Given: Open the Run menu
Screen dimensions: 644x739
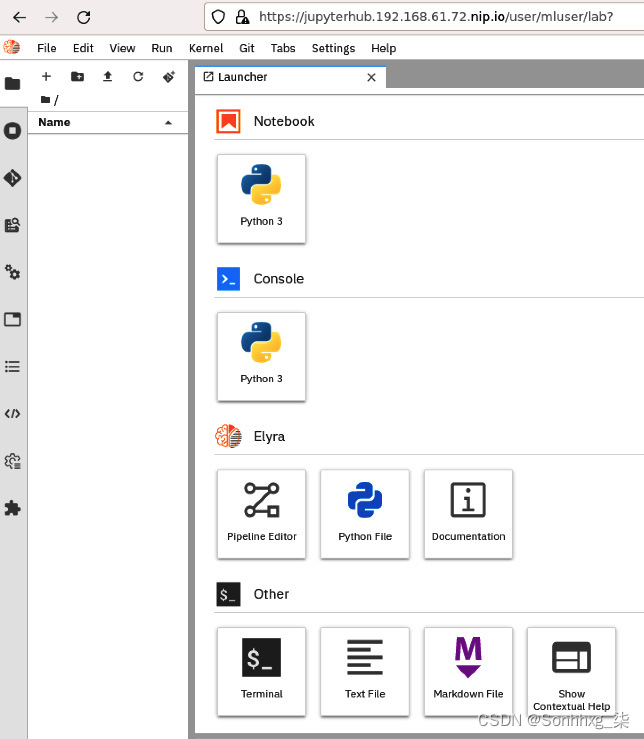Looking at the screenshot, I should (x=162, y=48).
